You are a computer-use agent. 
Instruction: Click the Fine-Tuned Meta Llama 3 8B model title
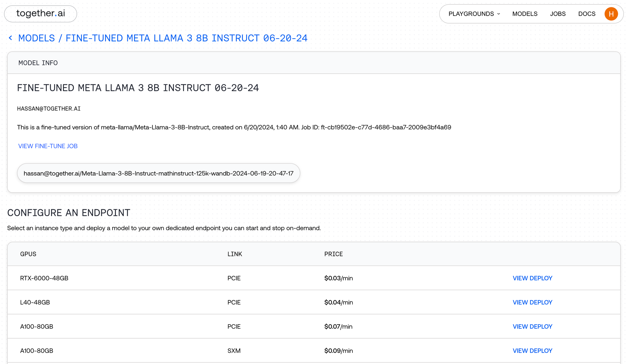pos(138,88)
